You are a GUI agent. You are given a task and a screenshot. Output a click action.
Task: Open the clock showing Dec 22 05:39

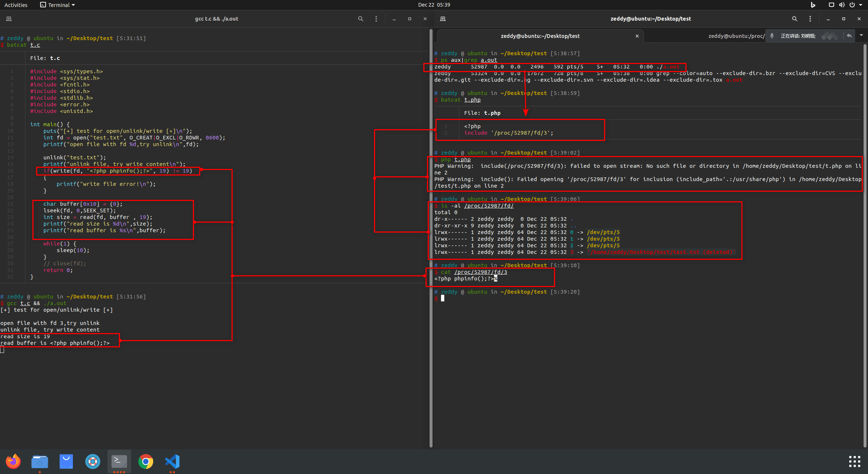coord(434,5)
